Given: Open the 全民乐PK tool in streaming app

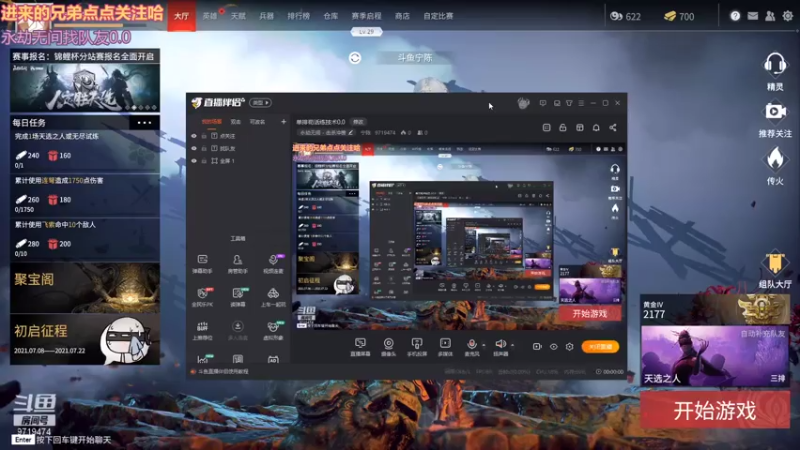Looking at the screenshot, I should click(x=203, y=297).
